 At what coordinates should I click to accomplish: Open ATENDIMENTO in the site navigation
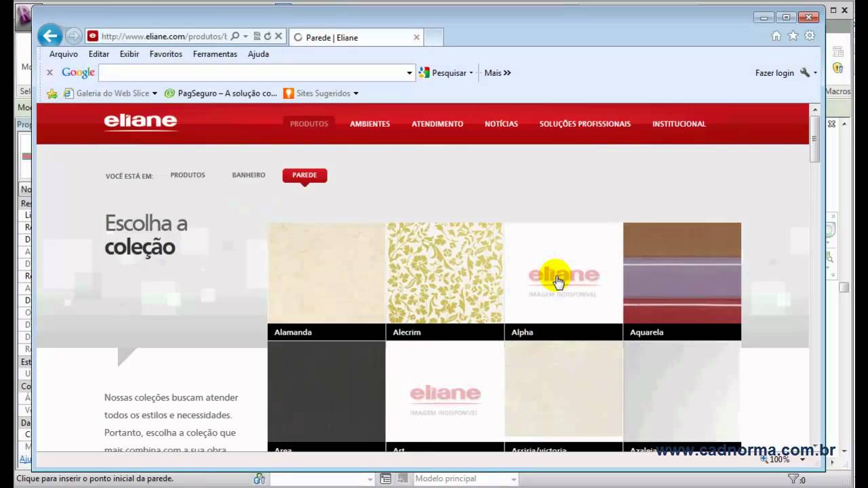point(437,124)
